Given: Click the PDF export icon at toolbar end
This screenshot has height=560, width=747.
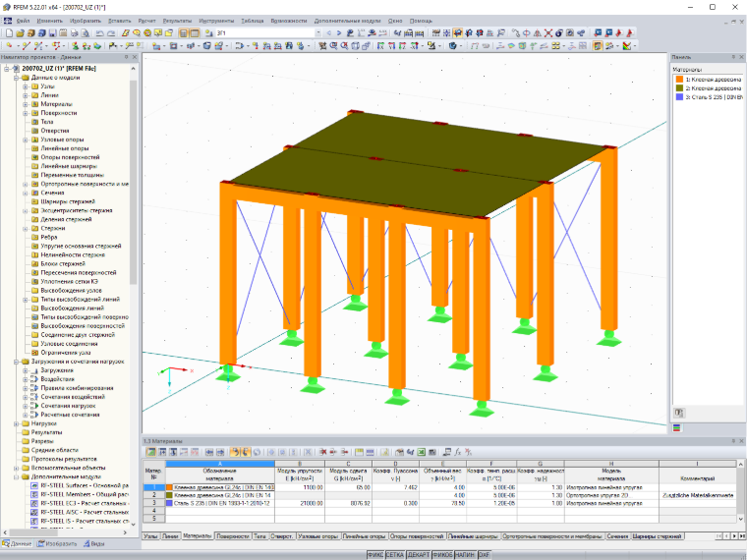Looking at the screenshot, I should 630,32.
